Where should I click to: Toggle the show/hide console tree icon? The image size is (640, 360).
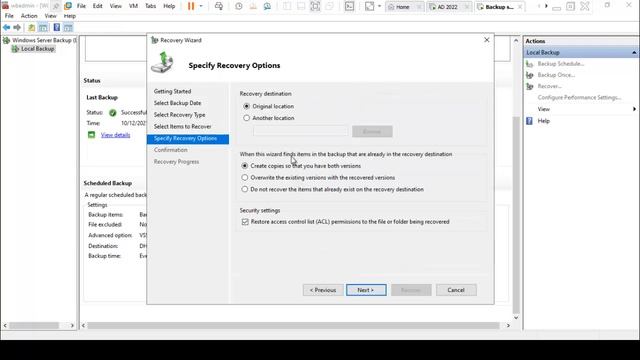[x=43, y=27]
